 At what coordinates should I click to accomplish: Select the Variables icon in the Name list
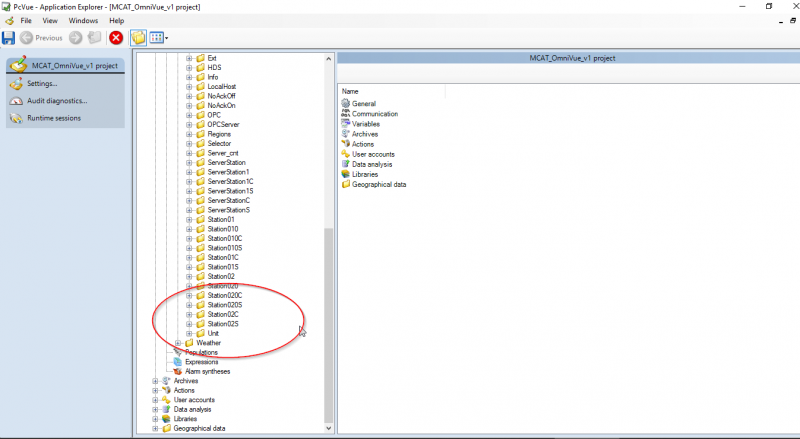tap(346, 124)
